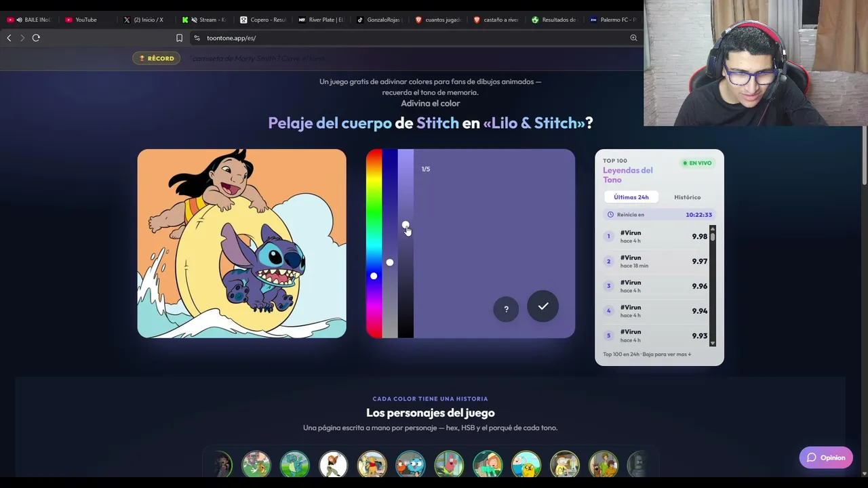This screenshot has width=868, height=488.
Task: Click the saturation slider strip
Action: (x=390, y=243)
